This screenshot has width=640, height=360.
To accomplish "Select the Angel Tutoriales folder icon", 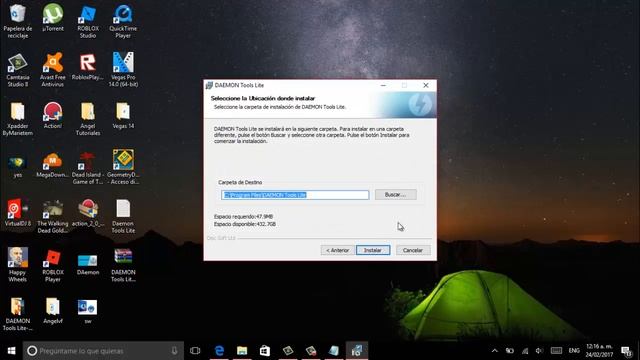I will coord(88,118).
